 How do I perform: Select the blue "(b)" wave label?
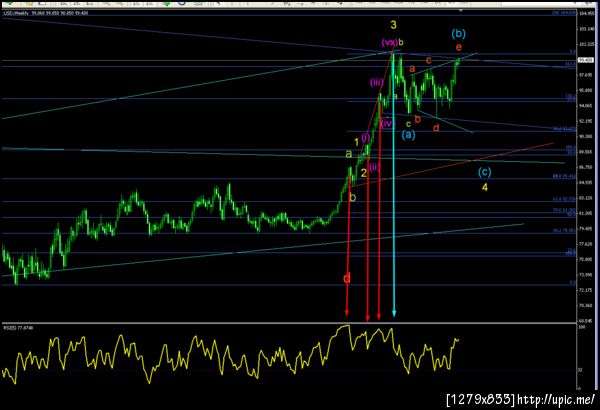point(458,34)
